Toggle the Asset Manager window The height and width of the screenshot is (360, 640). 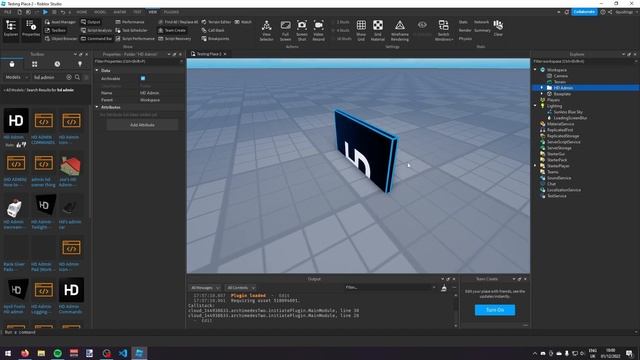60,22
